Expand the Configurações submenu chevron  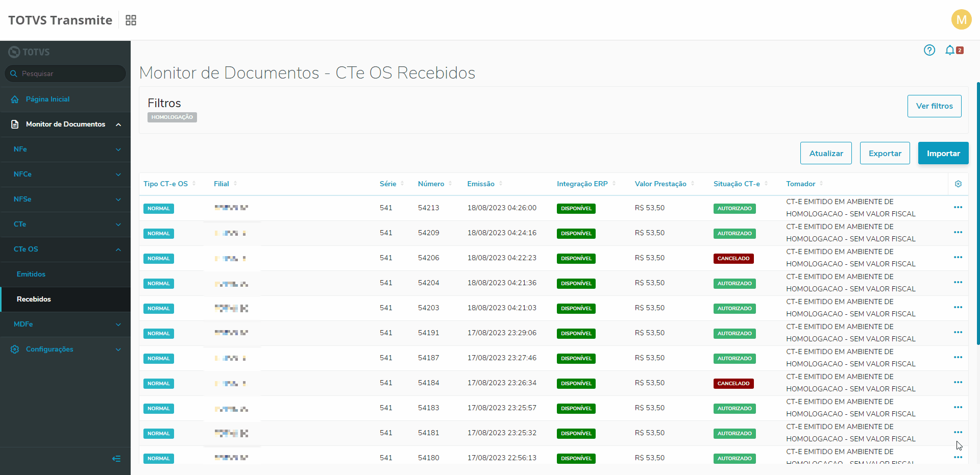(x=118, y=349)
